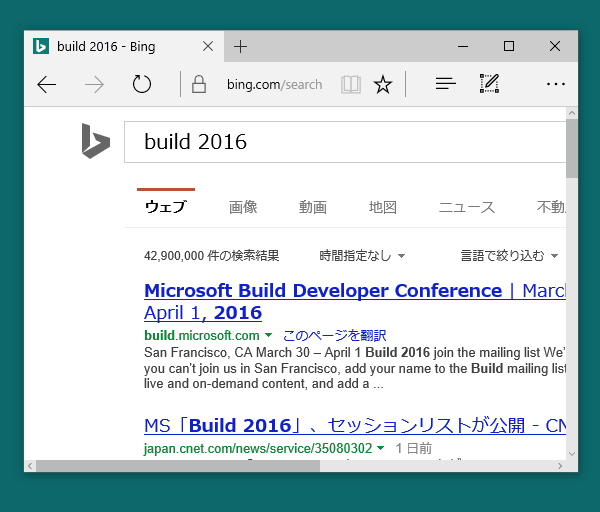600x512 pixels.
Task: Click the build 2016 search box
Action: tap(345, 142)
